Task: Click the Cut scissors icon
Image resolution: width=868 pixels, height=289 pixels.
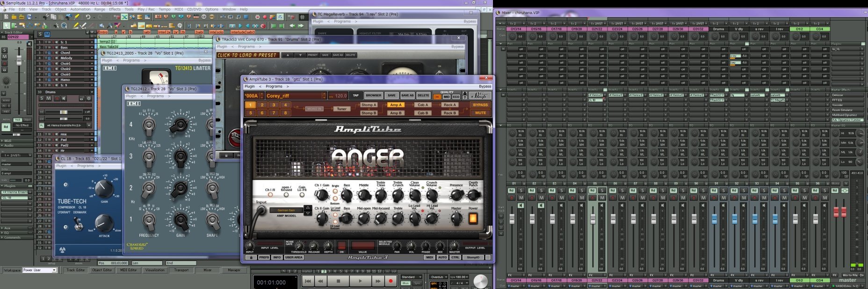Action: coord(45,17)
